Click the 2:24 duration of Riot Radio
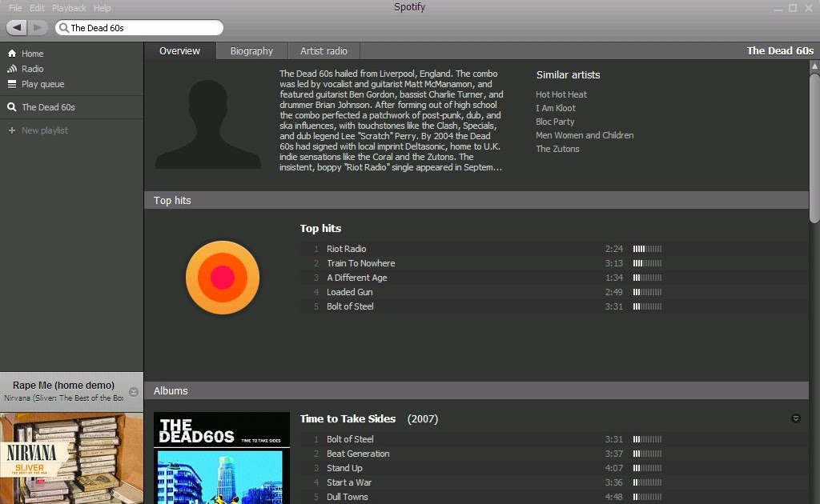The width and height of the screenshot is (820, 504). (614, 249)
